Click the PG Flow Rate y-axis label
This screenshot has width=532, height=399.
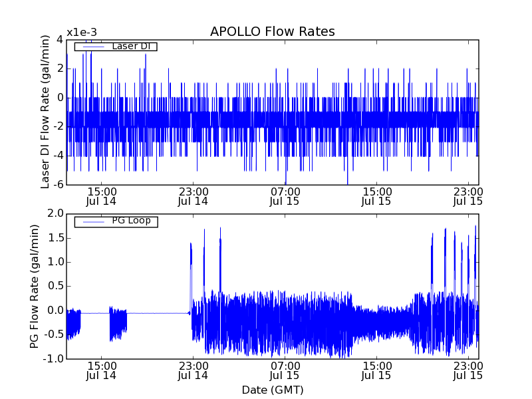(x=35, y=286)
